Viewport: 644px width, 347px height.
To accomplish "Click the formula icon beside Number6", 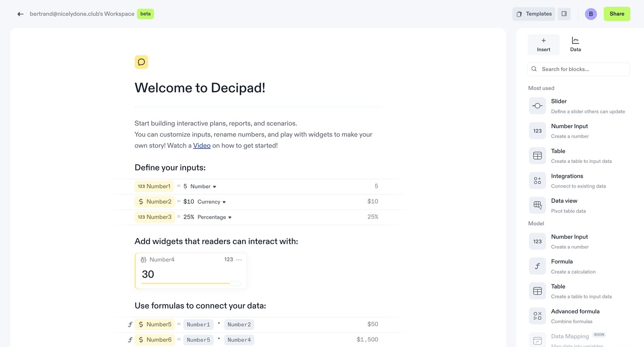I will point(130,340).
